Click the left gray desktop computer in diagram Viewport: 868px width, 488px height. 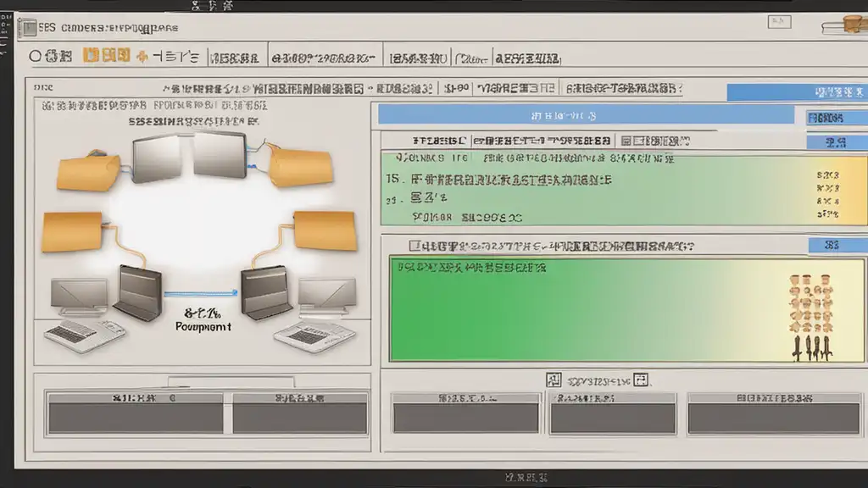79,297
